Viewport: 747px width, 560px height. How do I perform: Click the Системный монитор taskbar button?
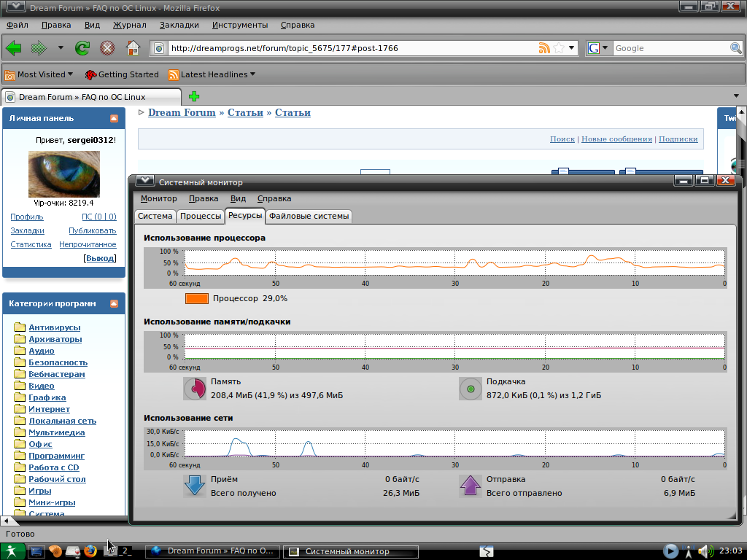point(351,551)
